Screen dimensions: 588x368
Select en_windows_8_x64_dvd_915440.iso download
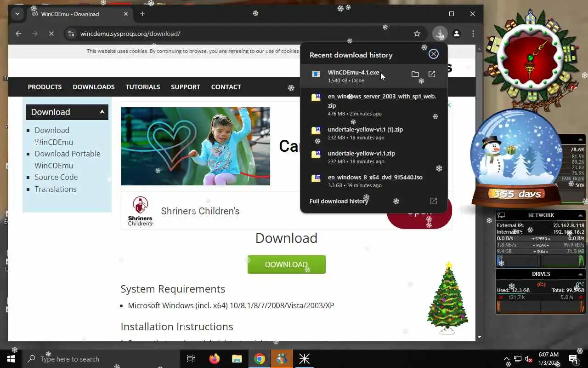pyautogui.click(x=373, y=181)
